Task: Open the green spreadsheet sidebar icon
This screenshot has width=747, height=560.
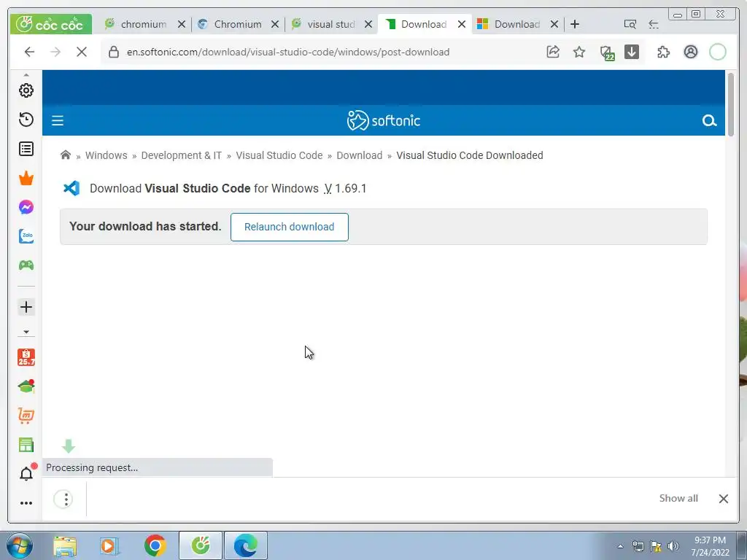Action: point(26,445)
